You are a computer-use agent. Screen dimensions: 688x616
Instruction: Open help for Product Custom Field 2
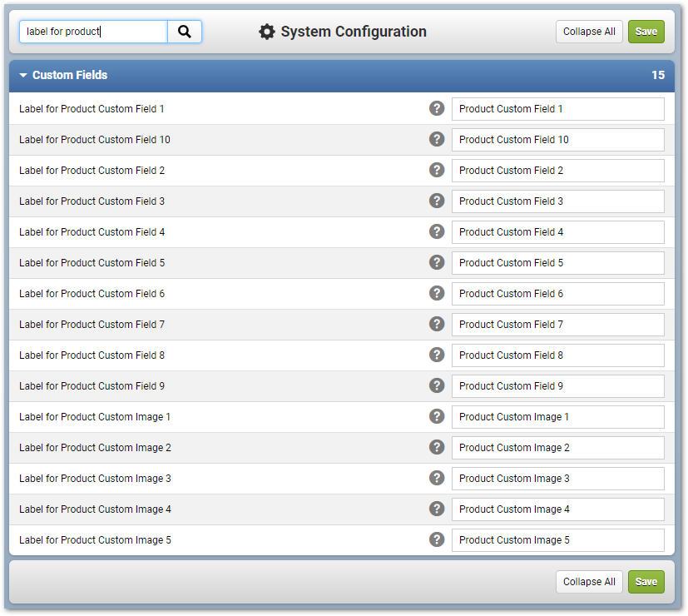point(437,170)
